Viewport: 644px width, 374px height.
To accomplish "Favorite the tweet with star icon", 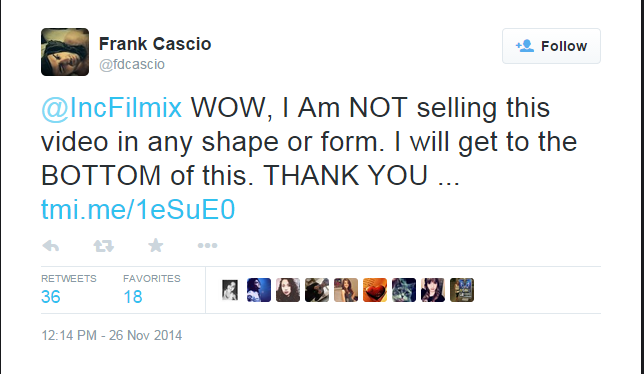I will point(156,246).
